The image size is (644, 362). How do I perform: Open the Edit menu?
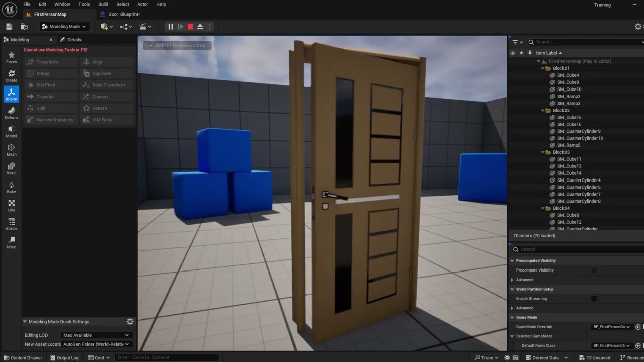(42, 4)
